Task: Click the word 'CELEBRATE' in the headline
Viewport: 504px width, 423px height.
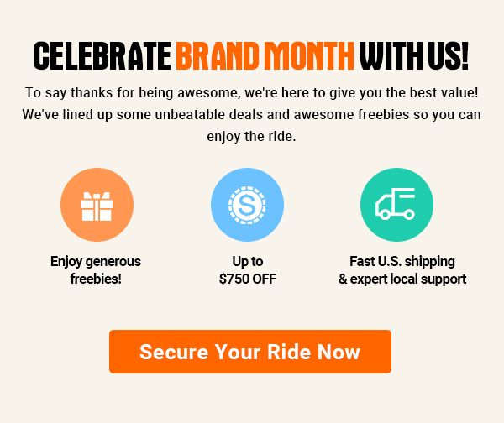Action: tap(102, 56)
